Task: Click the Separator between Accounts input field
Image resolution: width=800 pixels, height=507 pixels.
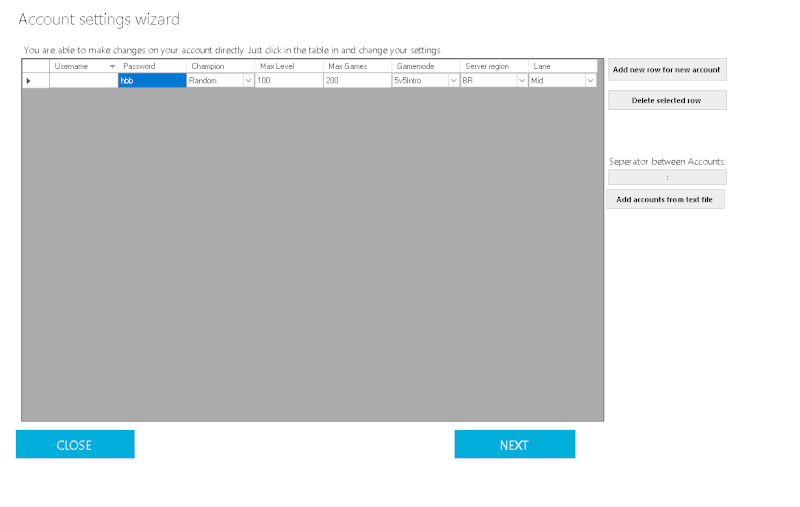Action: click(667, 178)
